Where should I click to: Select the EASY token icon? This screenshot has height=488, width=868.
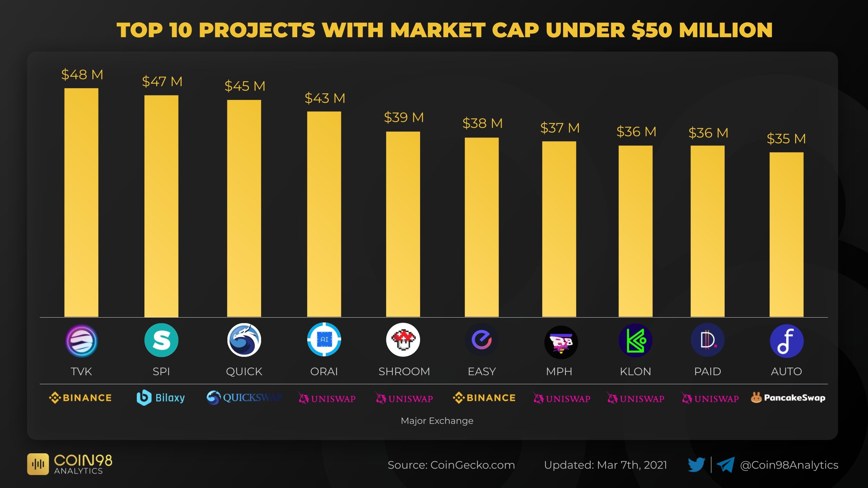tap(482, 340)
